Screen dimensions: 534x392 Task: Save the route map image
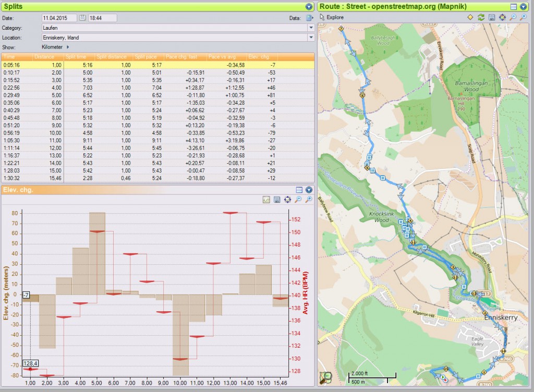tap(491, 17)
